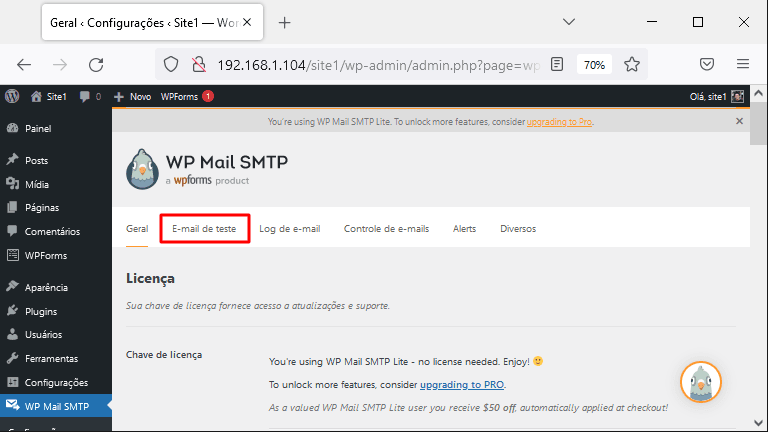Image resolution: width=768 pixels, height=432 pixels.
Task: Dismiss the WP Mail SMTP Lite banner
Action: pyautogui.click(x=739, y=121)
